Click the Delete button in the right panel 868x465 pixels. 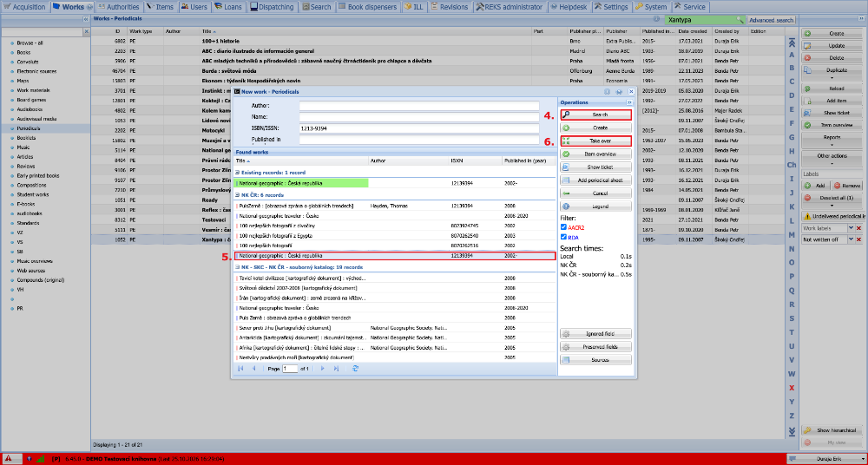tap(832, 57)
